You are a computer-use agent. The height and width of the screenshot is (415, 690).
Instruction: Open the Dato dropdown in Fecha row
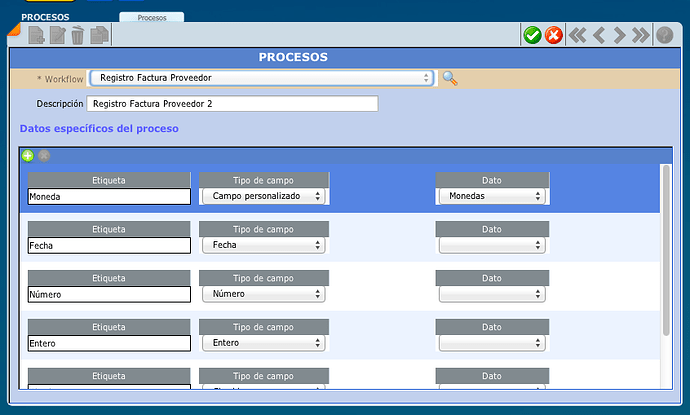click(x=492, y=245)
